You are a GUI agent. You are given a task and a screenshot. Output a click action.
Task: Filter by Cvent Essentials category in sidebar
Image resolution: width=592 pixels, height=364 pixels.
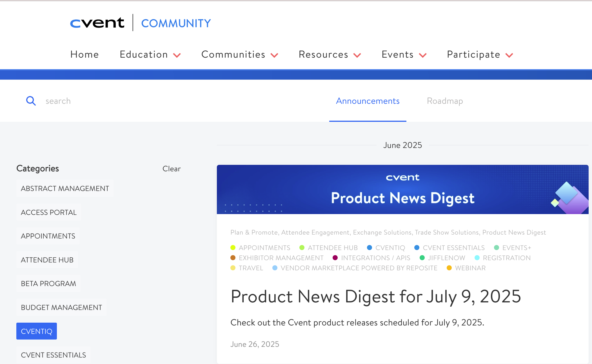(54, 355)
